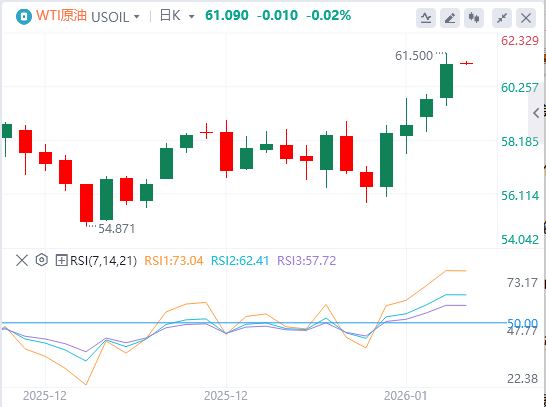This screenshot has height=407, width=546.
Task: Click the WTI crude oil logo icon
Action: tap(24, 16)
